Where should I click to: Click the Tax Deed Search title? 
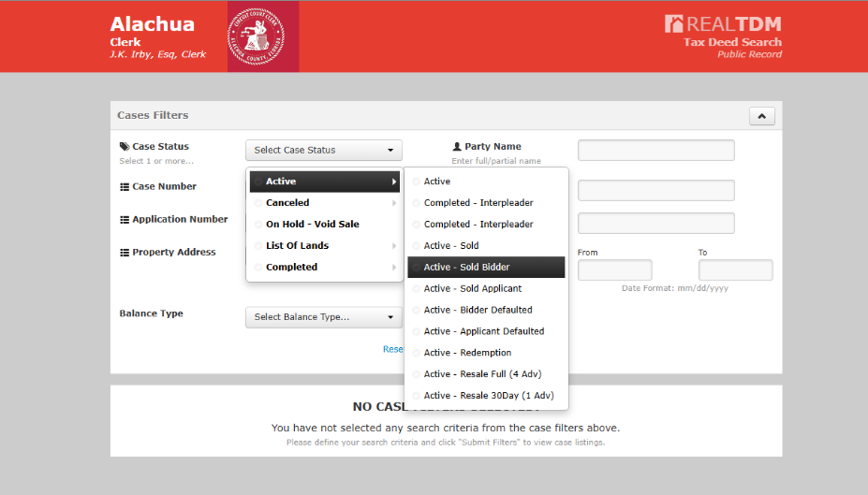point(732,42)
